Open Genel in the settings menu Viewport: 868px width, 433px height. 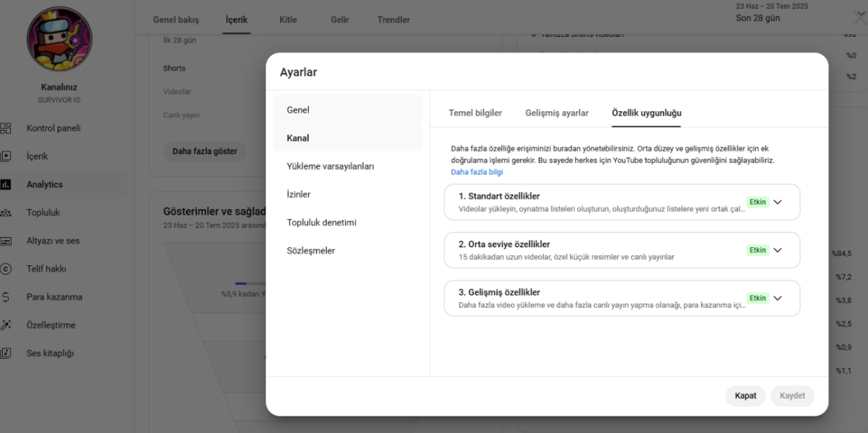(x=347, y=110)
